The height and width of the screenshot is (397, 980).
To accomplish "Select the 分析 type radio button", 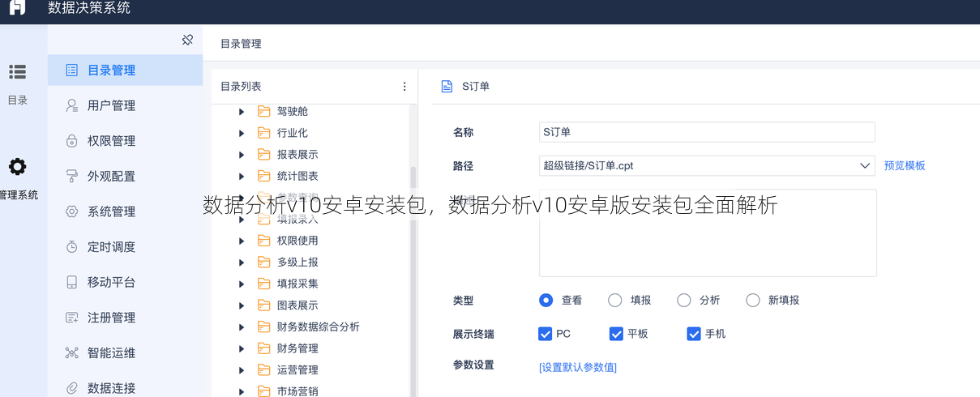I will coord(683,300).
